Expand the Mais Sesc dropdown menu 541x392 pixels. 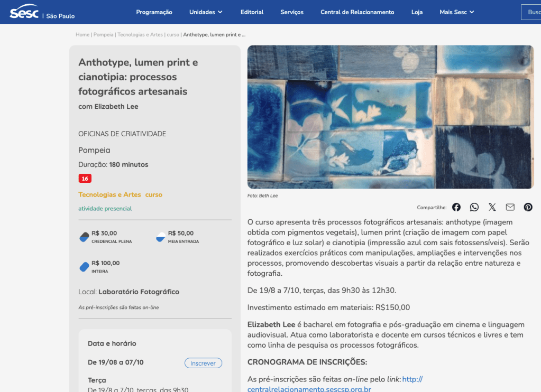tap(456, 12)
